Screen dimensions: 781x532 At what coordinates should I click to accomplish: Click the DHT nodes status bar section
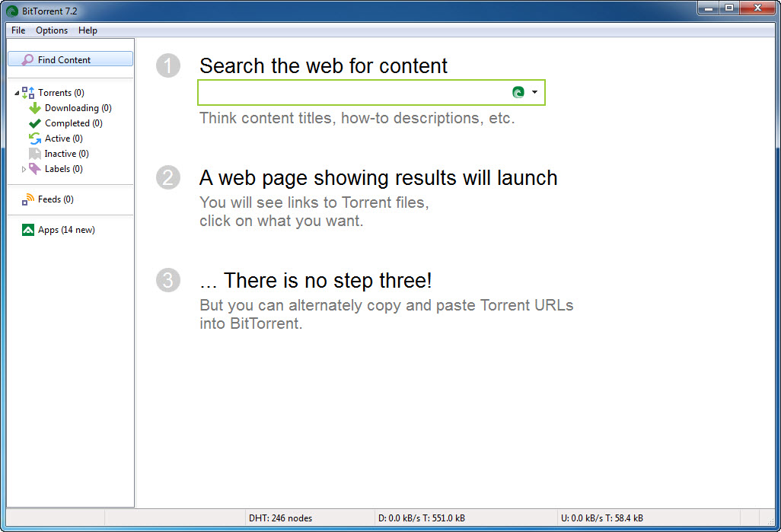point(280,518)
